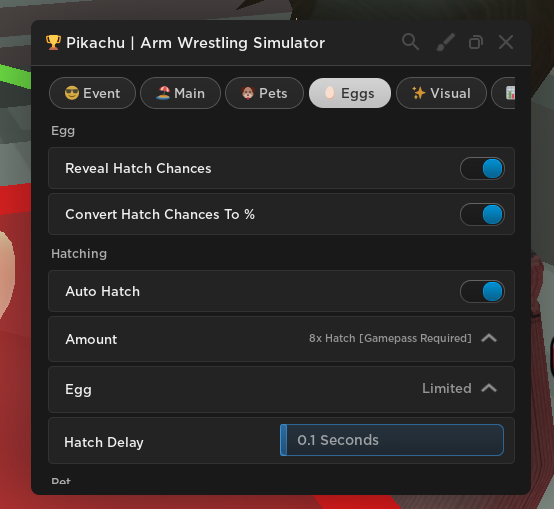Collapse the Egg Limited dropdown chevron
554x509 pixels.
pyautogui.click(x=489, y=389)
